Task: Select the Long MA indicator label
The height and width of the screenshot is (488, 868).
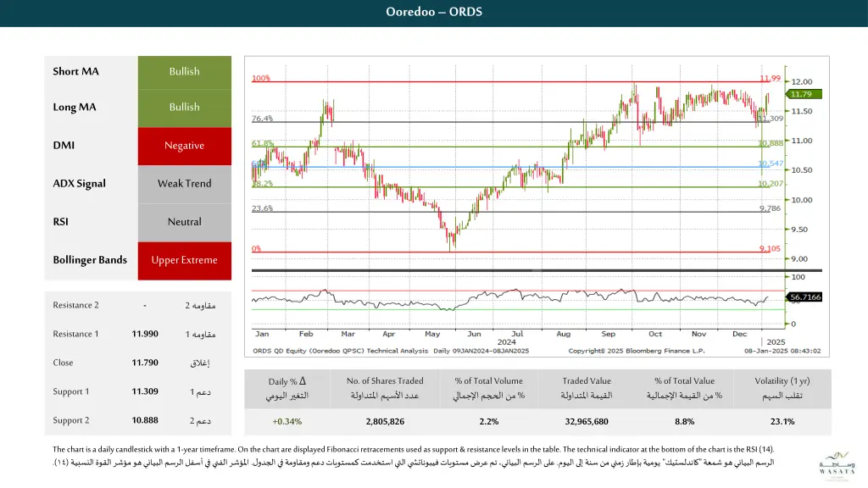Action: coord(75,108)
